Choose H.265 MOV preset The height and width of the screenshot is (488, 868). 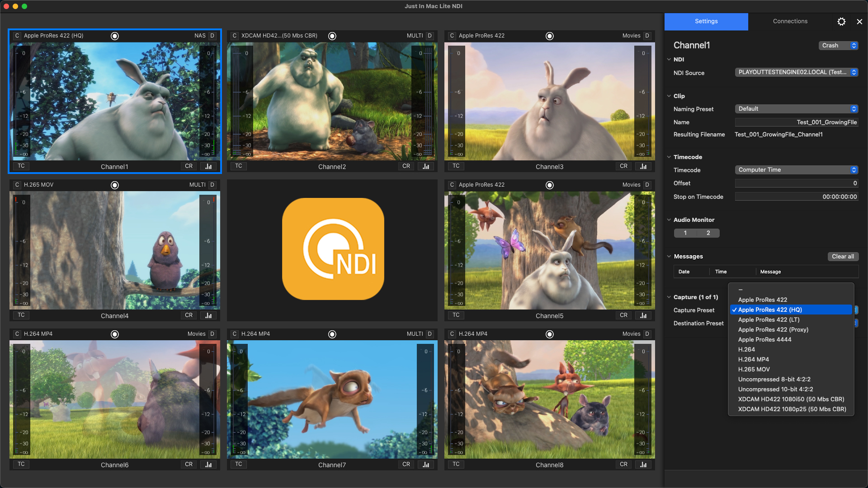[791, 370]
